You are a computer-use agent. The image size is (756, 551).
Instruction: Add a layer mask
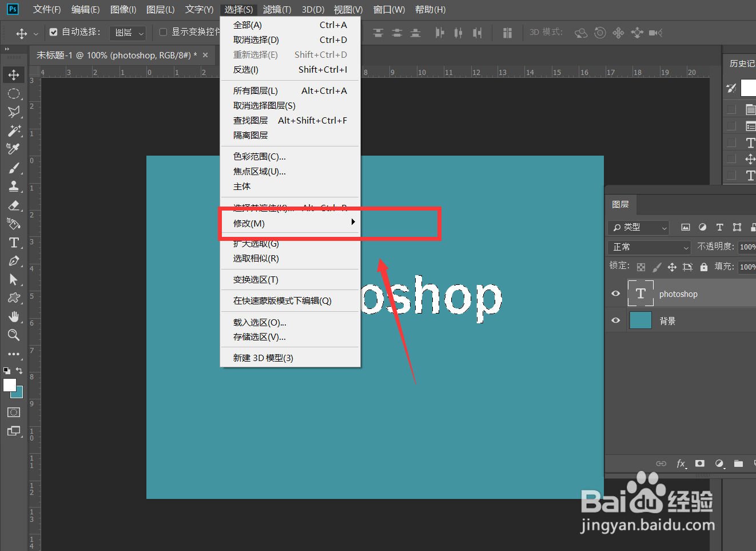tap(700, 463)
